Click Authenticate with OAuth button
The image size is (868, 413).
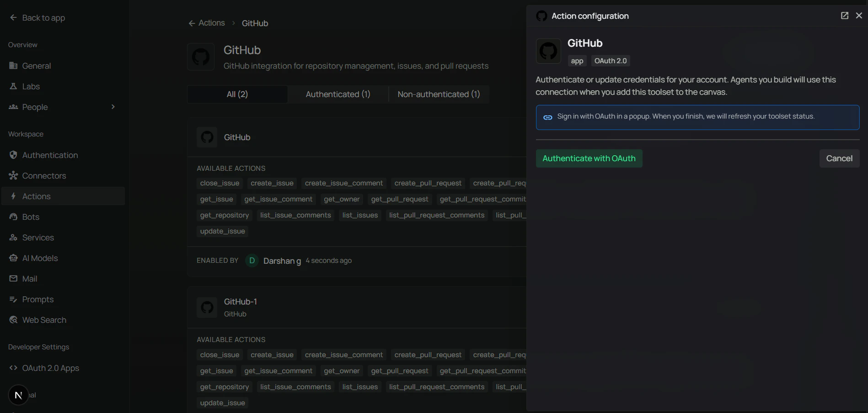(589, 158)
